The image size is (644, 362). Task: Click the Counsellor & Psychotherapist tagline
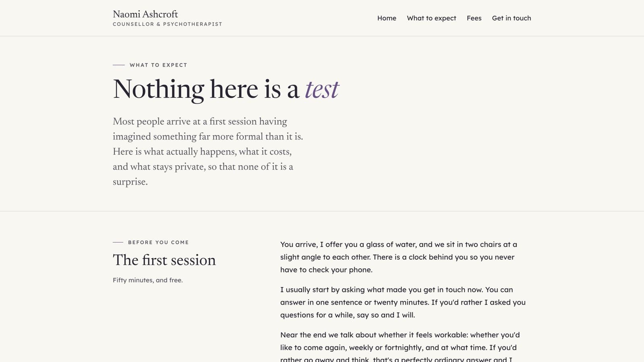point(167,24)
